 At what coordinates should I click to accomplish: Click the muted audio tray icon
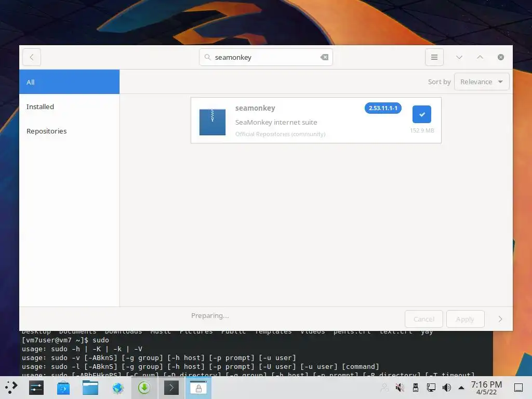coord(400,388)
